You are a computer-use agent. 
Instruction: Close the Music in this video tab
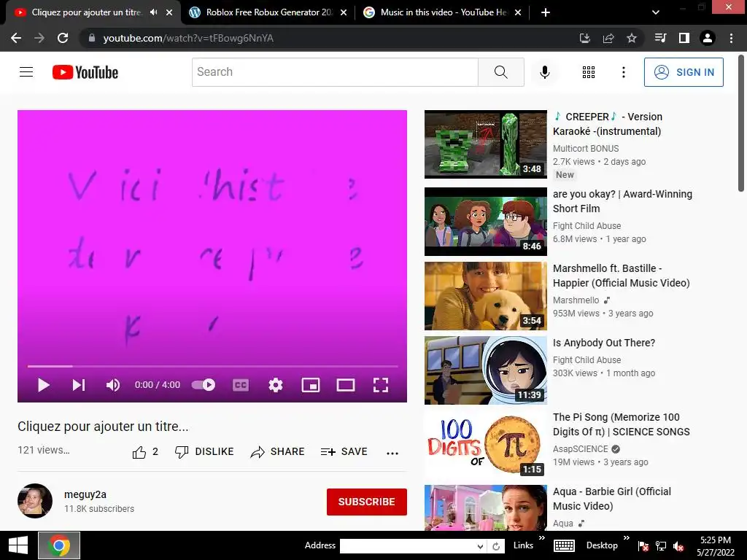click(518, 12)
